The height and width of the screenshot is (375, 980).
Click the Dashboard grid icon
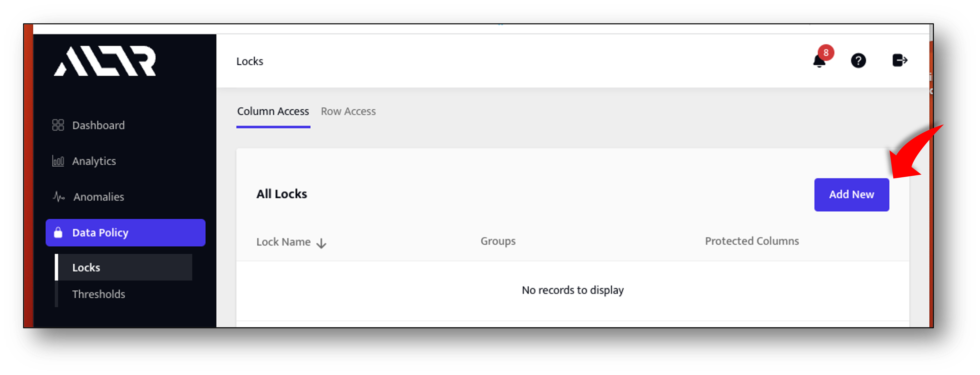(58, 125)
